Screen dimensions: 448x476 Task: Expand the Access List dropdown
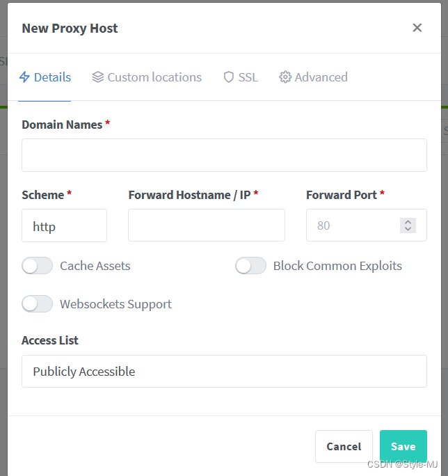224,372
